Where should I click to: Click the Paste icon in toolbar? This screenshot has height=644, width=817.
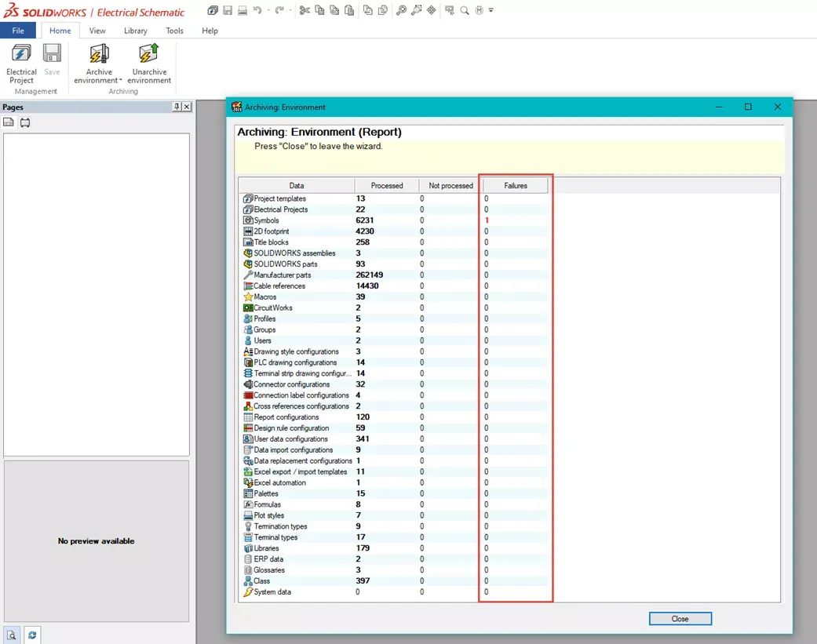click(x=349, y=10)
